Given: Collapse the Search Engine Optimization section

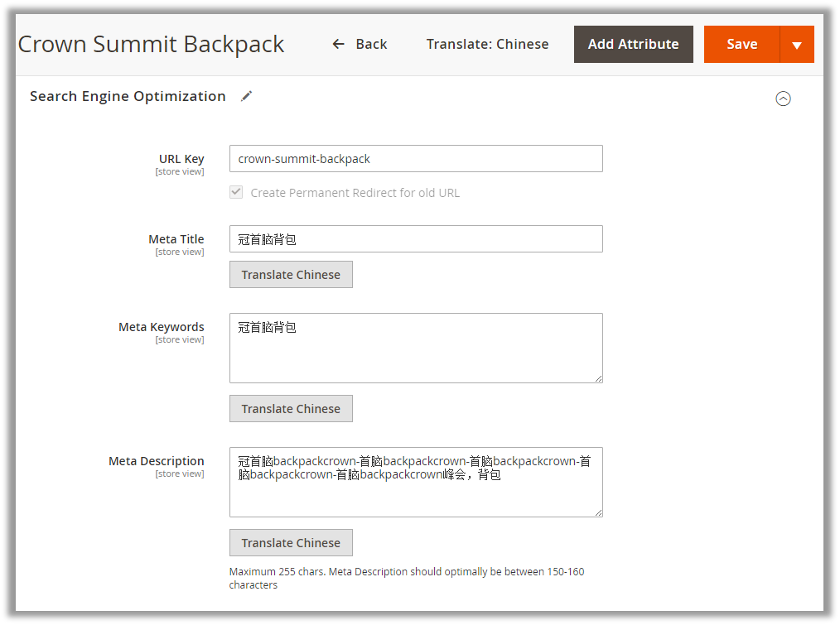Looking at the screenshot, I should point(783,99).
